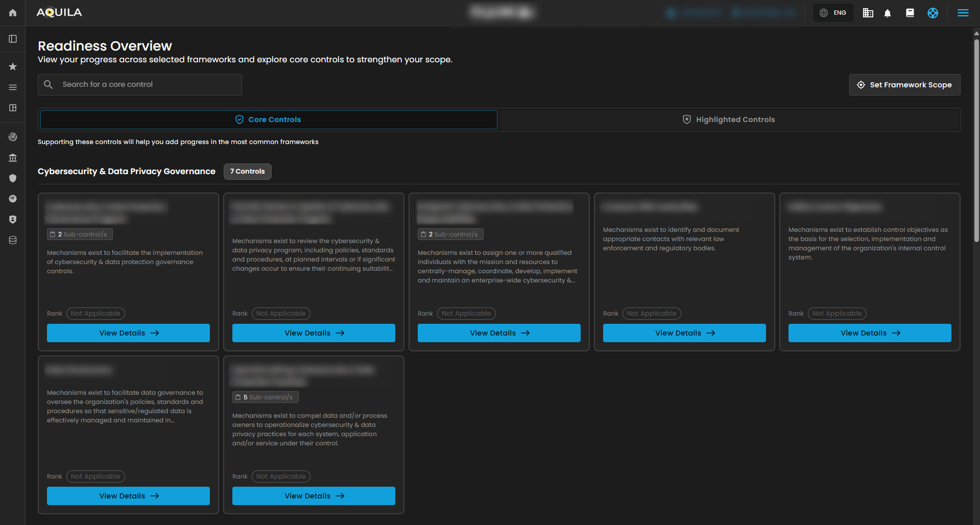Click the database icon in sidebar

pyautogui.click(x=13, y=240)
